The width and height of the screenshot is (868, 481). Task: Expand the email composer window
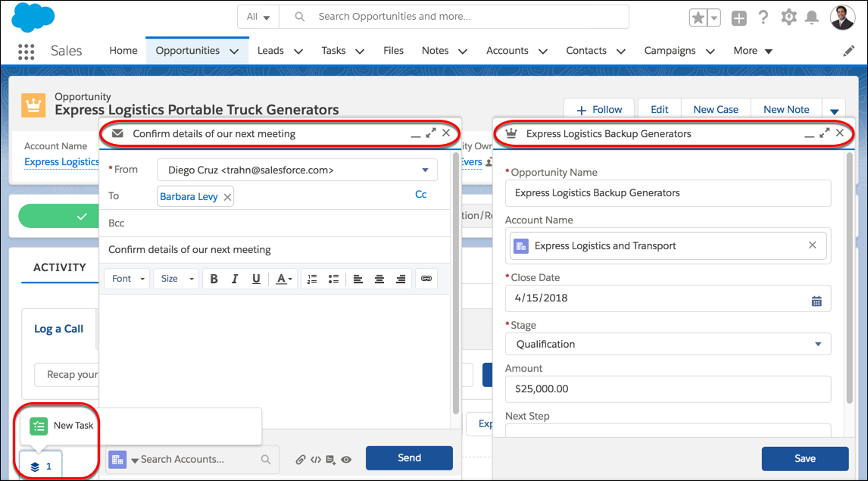[x=431, y=133]
